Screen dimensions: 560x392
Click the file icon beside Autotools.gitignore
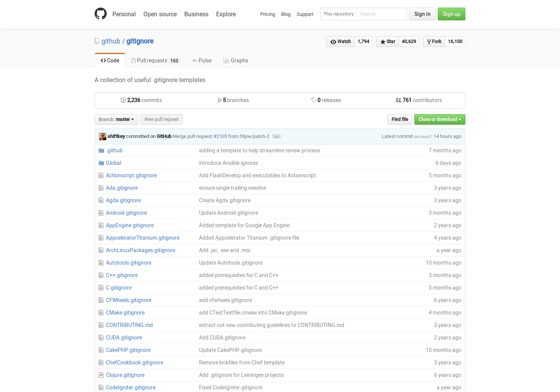coord(101,263)
